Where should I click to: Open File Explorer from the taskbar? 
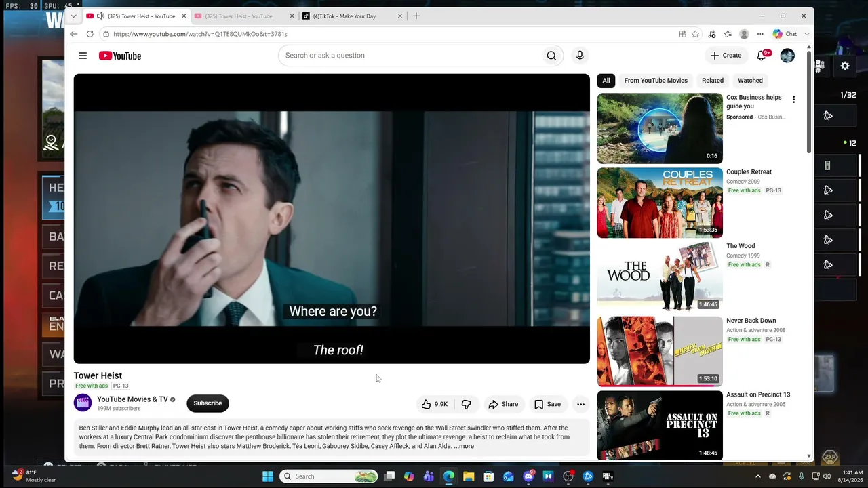[x=469, y=476]
